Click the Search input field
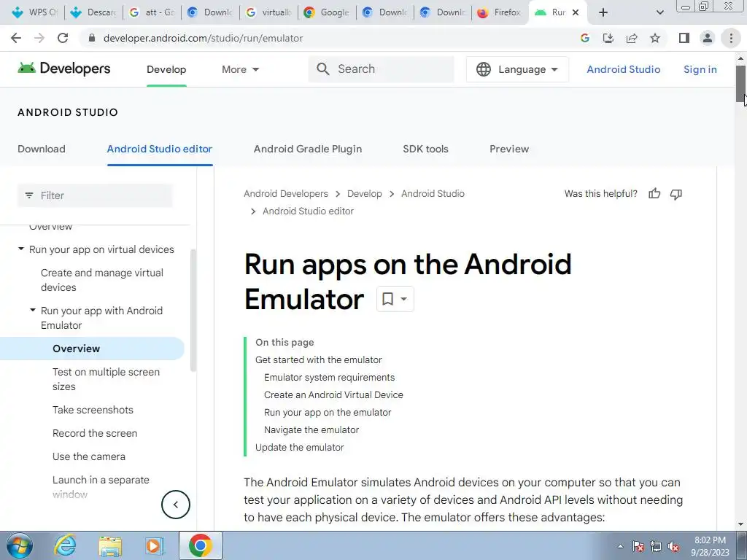The image size is (747, 560). [381, 69]
